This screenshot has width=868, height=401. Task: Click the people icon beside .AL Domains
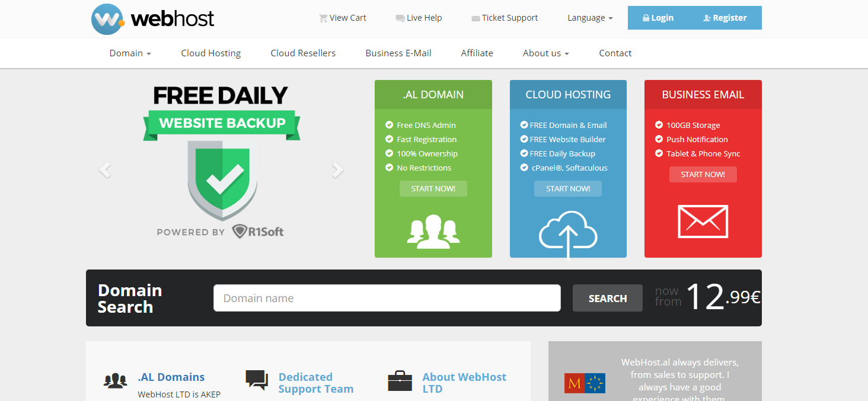pos(116,380)
